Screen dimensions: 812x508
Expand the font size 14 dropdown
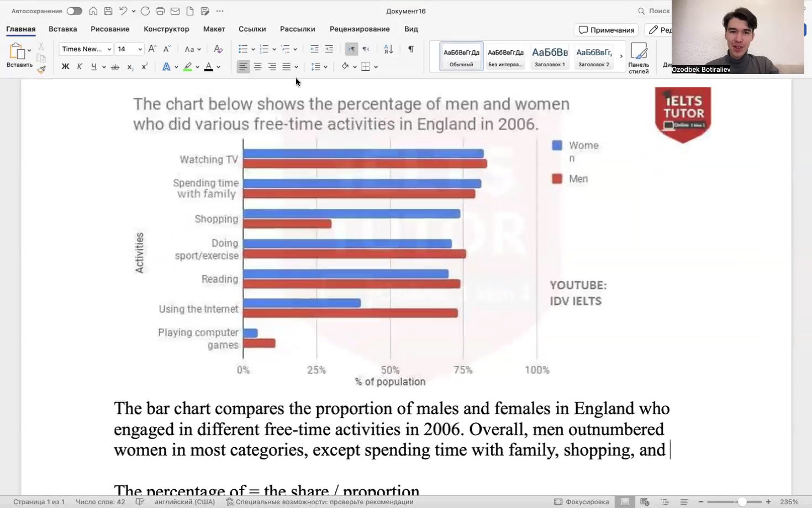(x=140, y=49)
